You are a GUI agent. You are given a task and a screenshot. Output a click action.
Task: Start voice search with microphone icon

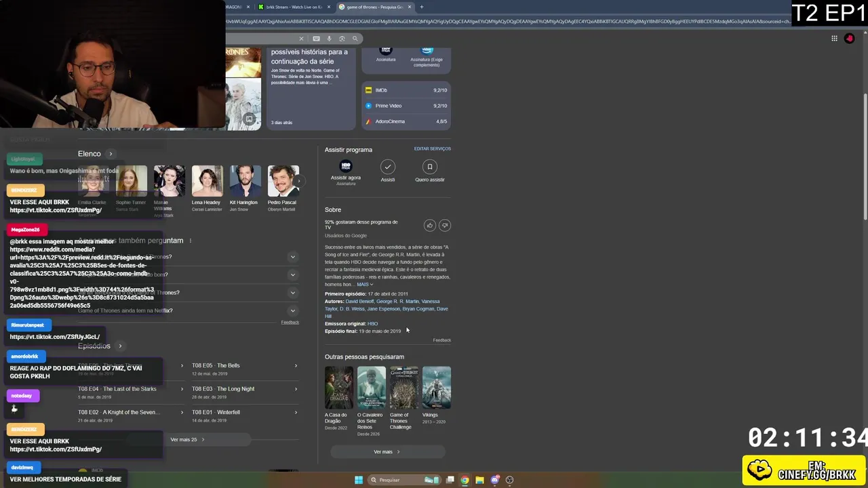pos(329,39)
